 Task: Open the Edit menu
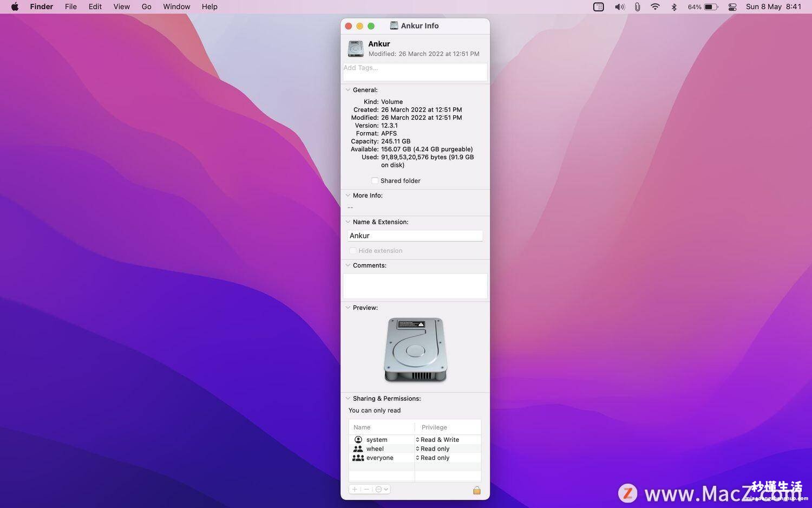click(95, 6)
